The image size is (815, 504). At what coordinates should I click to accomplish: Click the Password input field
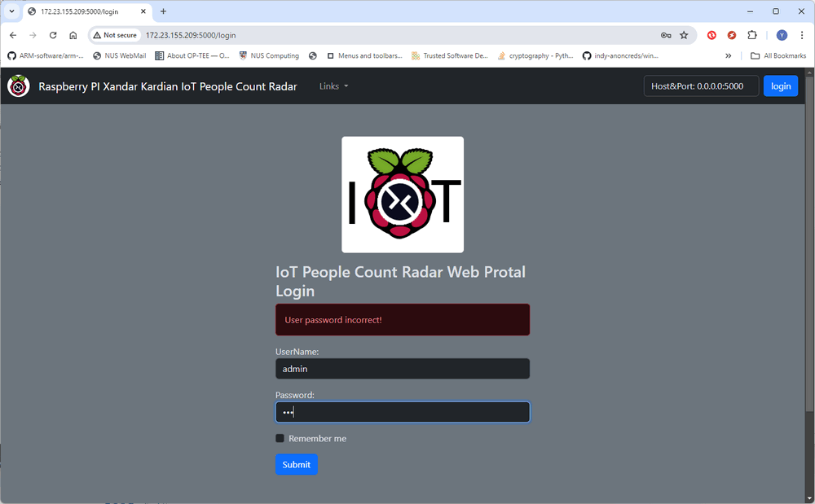[x=403, y=412]
